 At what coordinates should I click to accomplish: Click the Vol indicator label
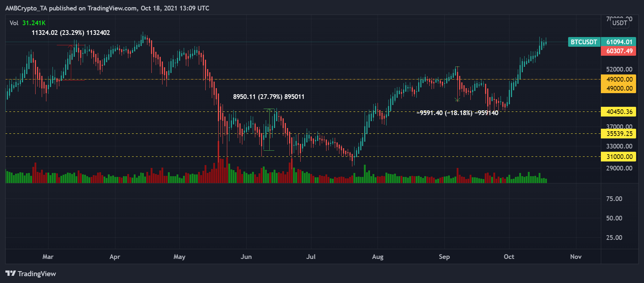click(x=14, y=23)
